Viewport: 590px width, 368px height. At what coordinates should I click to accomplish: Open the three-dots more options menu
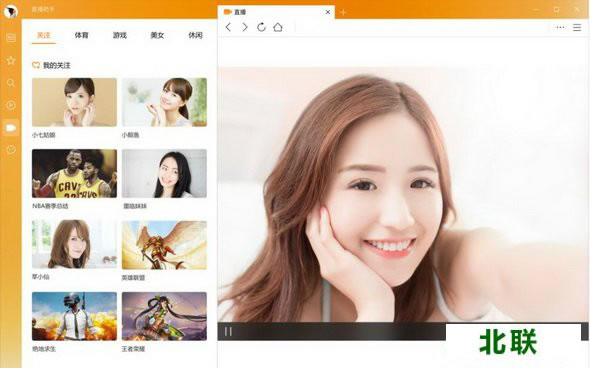tap(560, 27)
